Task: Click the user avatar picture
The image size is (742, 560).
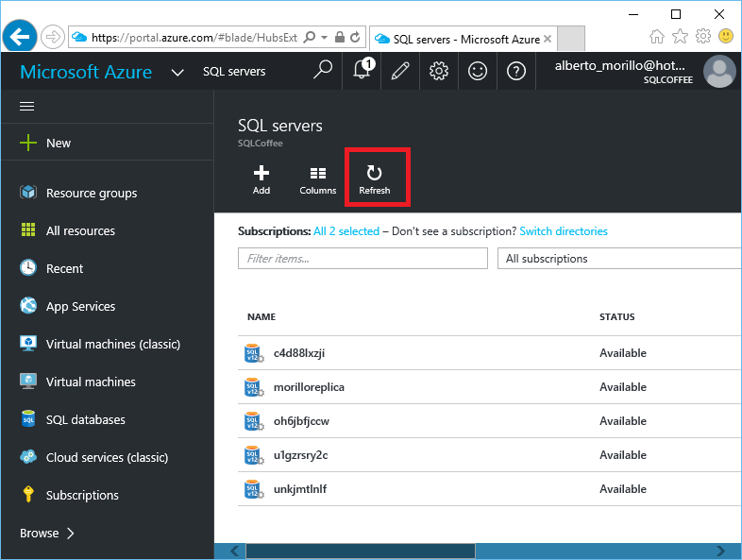Action: [719, 72]
